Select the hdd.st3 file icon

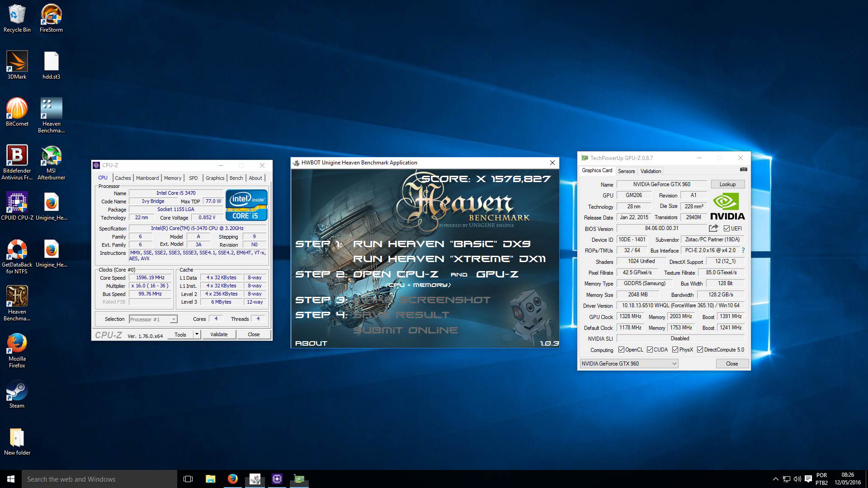(x=51, y=66)
